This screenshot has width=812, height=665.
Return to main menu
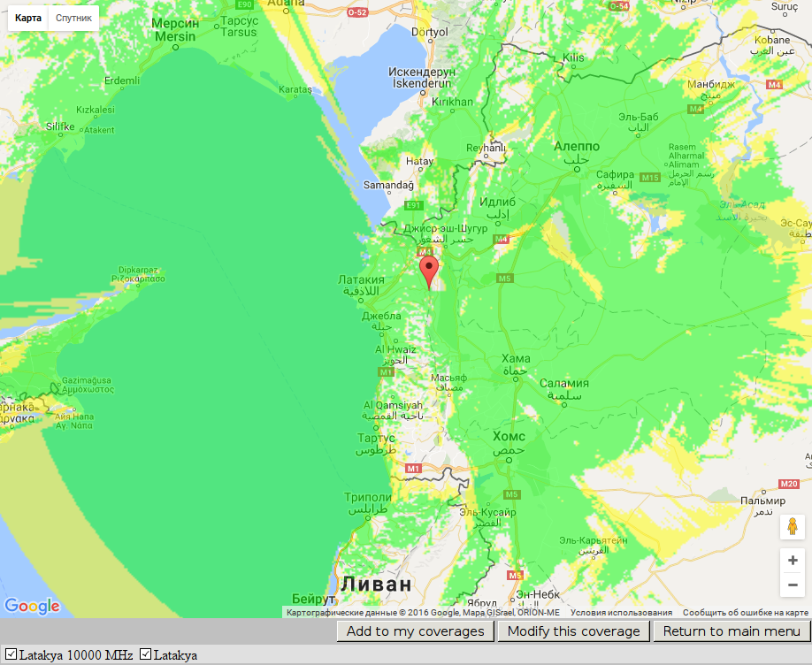coord(732,631)
